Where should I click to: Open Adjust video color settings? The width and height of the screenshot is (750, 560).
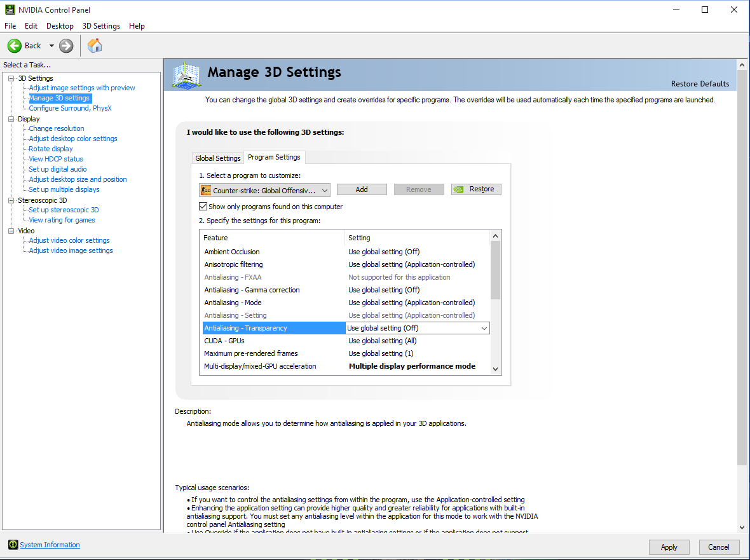click(69, 240)
